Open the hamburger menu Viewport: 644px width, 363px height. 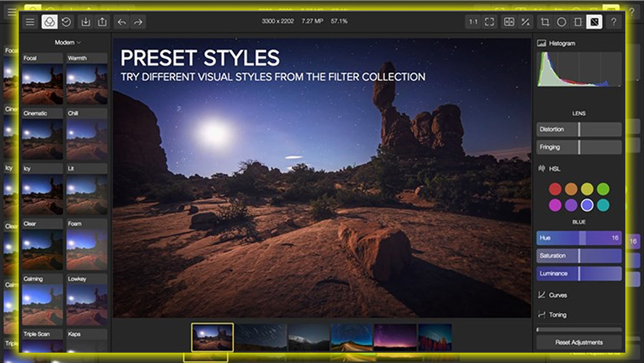tap(30, 22)
